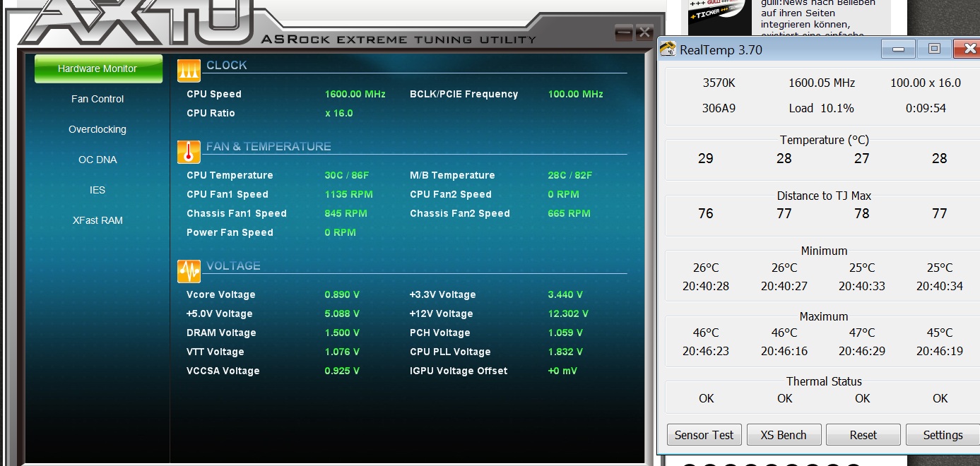Click the PCH Voltage value 1.059 V
Screen dimensions: 980x466
click(x=565, y=333)
